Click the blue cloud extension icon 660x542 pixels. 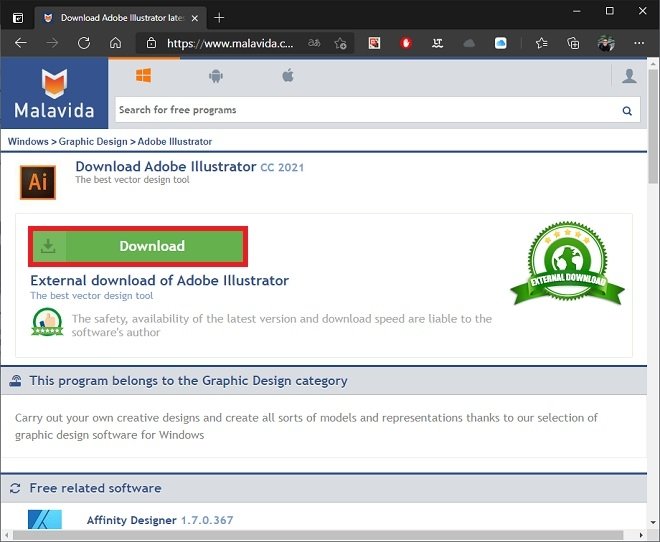click(500, 43)
